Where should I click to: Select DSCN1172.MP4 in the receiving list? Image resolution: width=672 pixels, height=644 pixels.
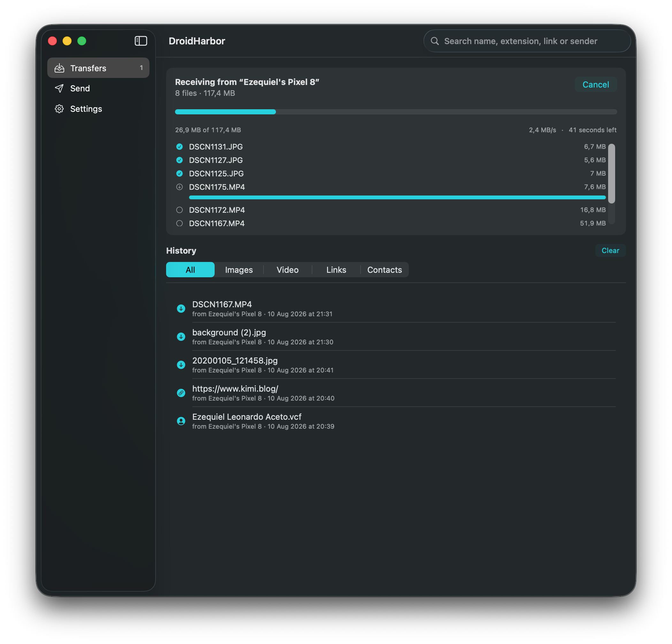pyautogui.click(x=391, y=210)
